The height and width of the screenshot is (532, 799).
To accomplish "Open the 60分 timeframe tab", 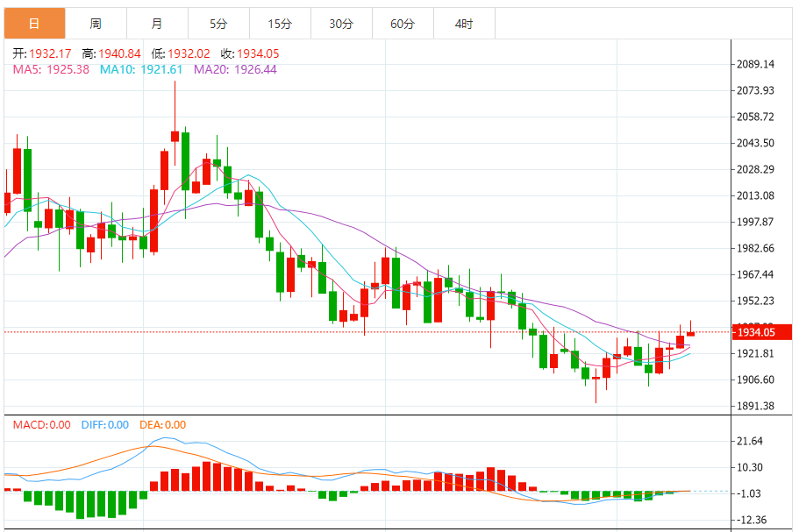I will point(403,24).
